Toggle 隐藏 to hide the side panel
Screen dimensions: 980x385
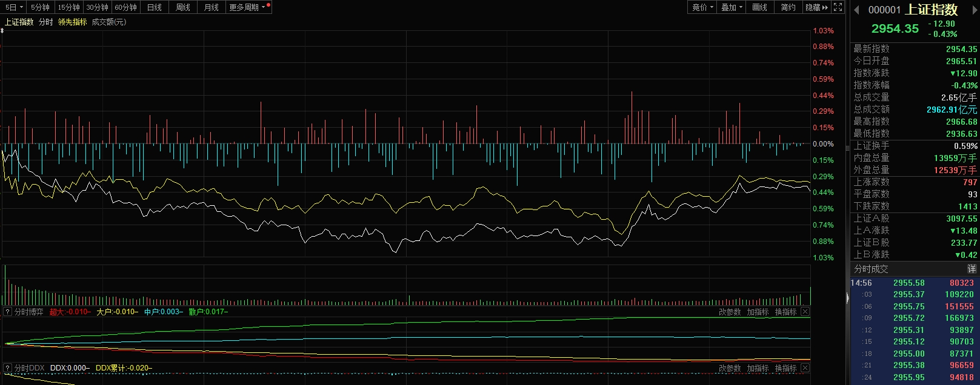tap(816, 7)
